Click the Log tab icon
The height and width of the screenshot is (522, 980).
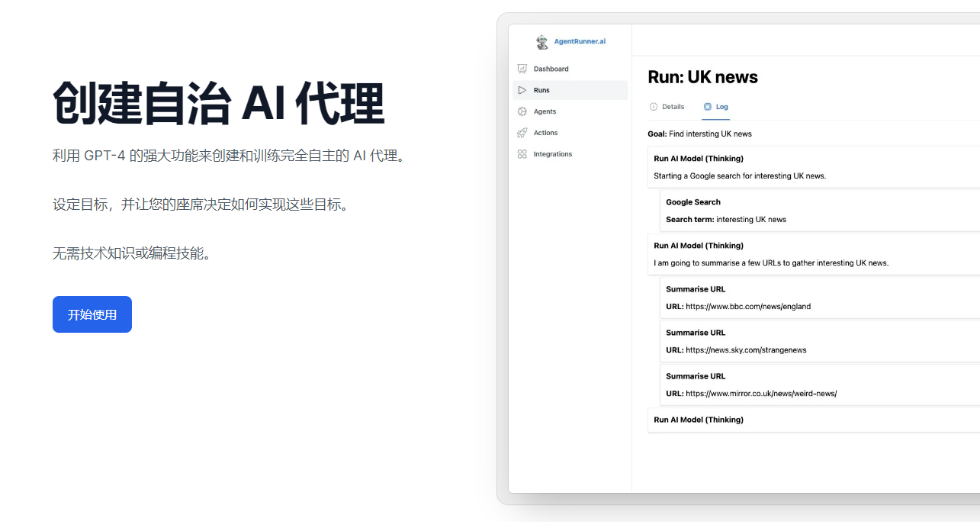(x=708, y=107)
